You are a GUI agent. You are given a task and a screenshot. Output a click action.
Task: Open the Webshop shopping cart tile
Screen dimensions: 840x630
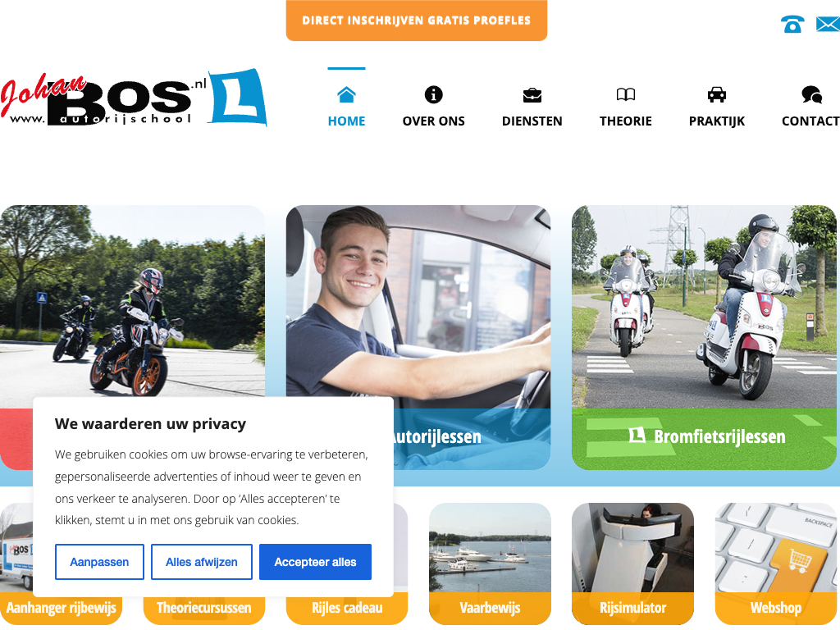click(776, 564)
